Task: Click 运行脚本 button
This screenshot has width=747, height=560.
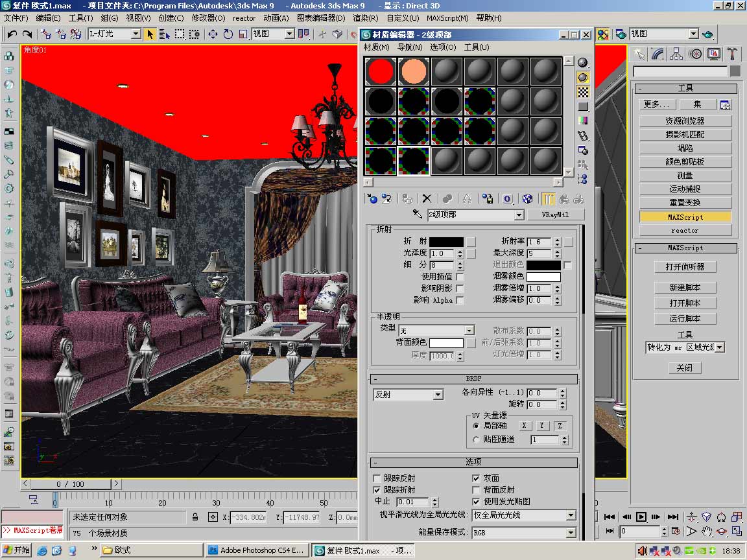Action: pos(685,319)
